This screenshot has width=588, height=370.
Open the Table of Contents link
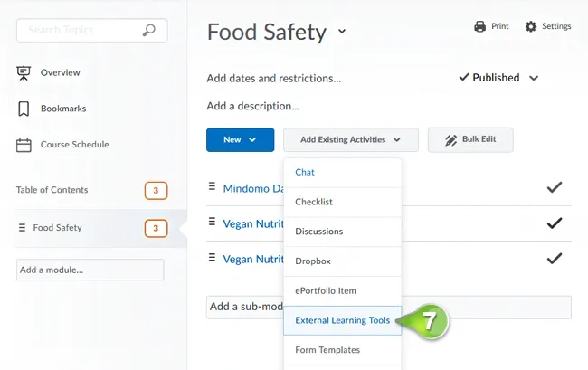[x=52, y=190]
